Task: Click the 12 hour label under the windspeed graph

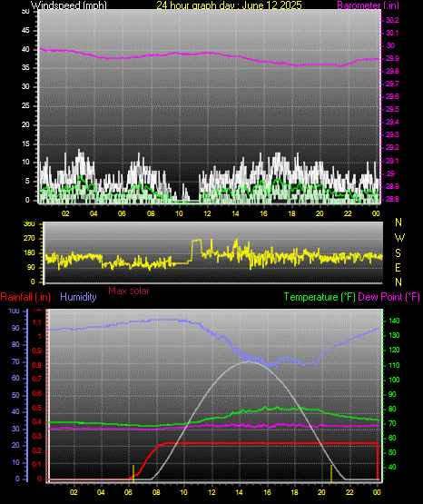Action: [207, 213]
